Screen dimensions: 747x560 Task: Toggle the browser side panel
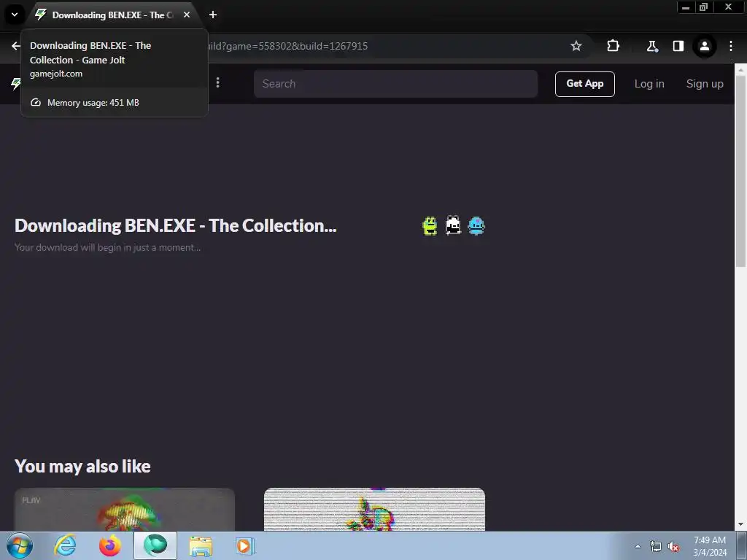[678, 46]
